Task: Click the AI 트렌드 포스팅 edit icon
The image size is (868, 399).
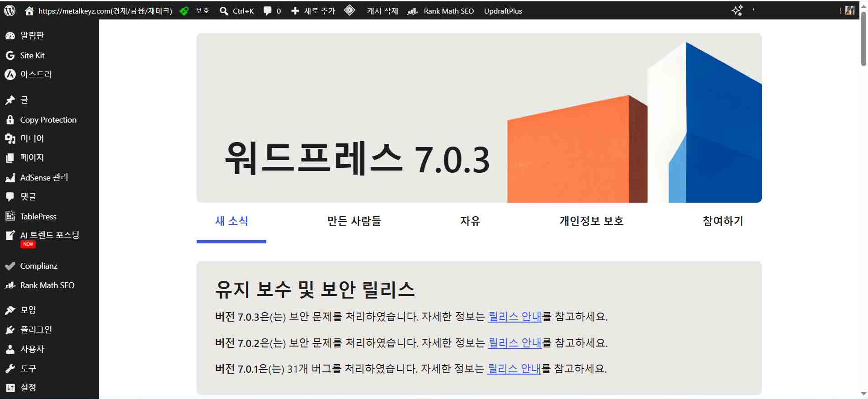Action: 10,235
